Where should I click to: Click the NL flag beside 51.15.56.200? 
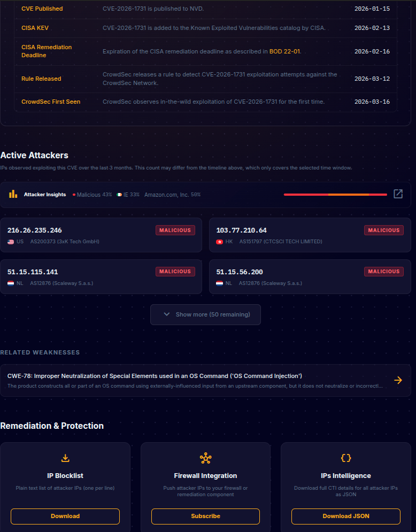tap(220, 283)
